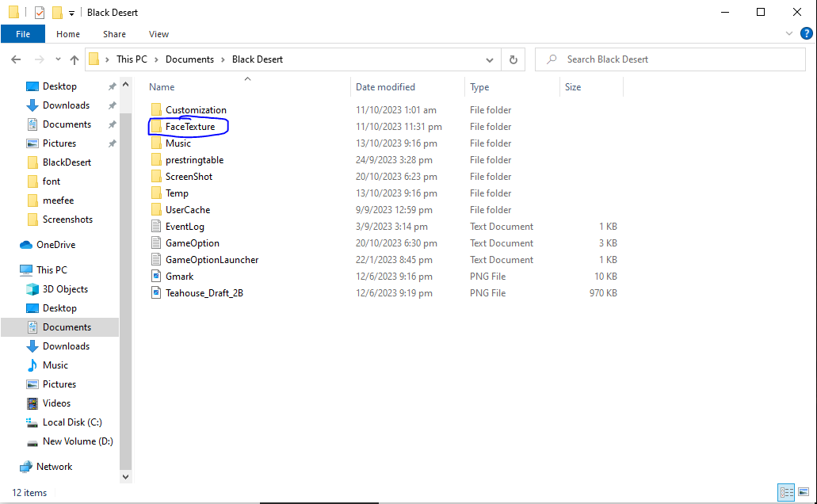Image resolution: width=817 pixels, height=504 pixels.
Task: Click the Back navigation arrow
Action: 16,59
